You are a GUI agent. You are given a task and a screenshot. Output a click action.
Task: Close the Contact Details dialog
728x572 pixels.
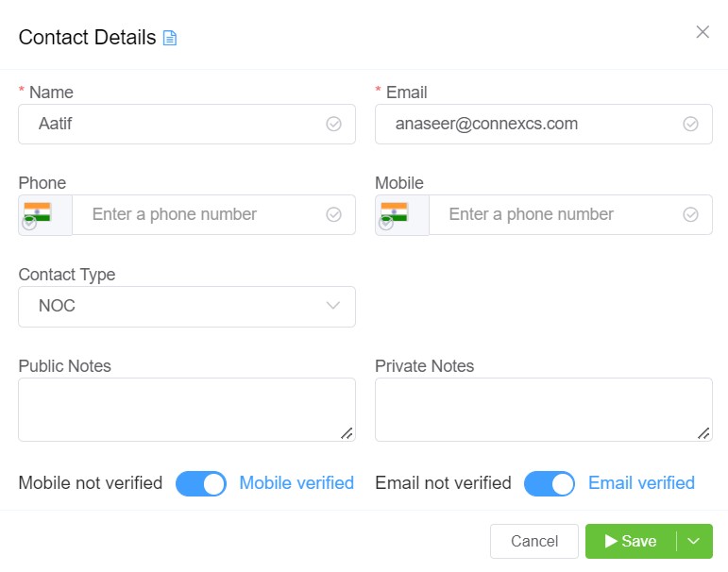pyautogui.click(x=703, y=32)
